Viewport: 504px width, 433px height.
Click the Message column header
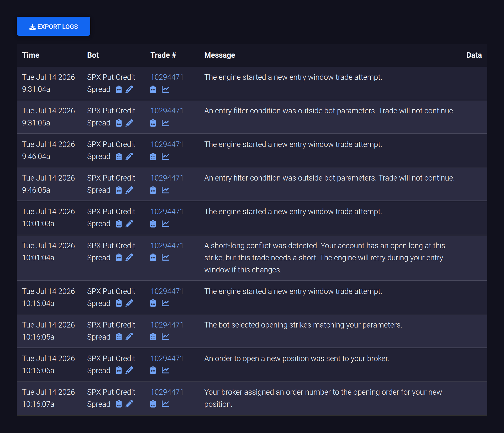pyautogui.click(x=220, y=55)
